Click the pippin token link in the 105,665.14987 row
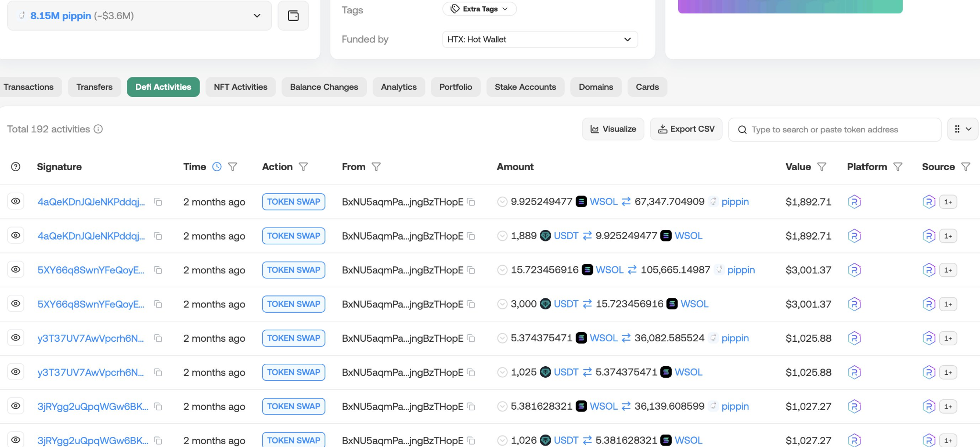 (741, 270)
